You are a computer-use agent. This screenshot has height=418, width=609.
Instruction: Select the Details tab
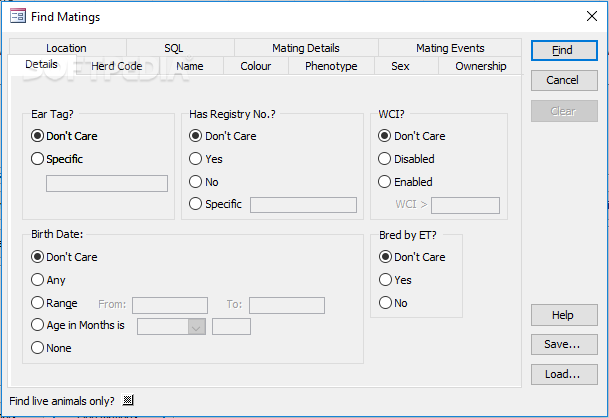point(42,64)
